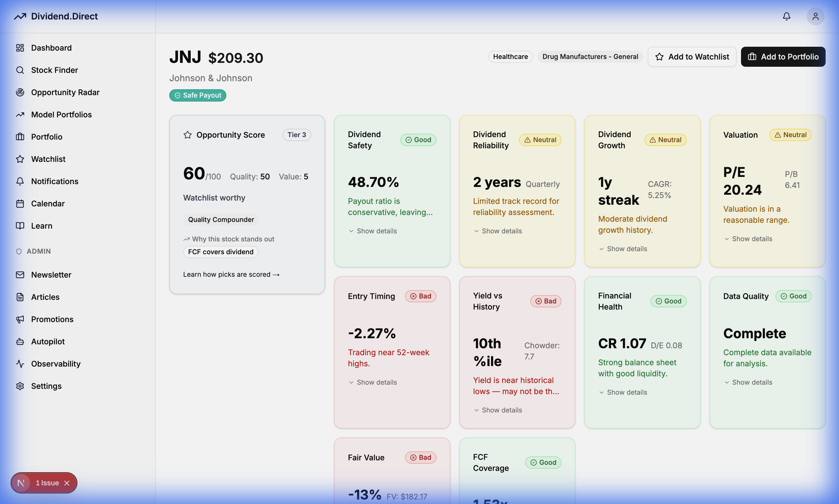Dismiss the 1 Issue notification pill
This screenshot has height=504, width=839.
(x=67, y=483)
